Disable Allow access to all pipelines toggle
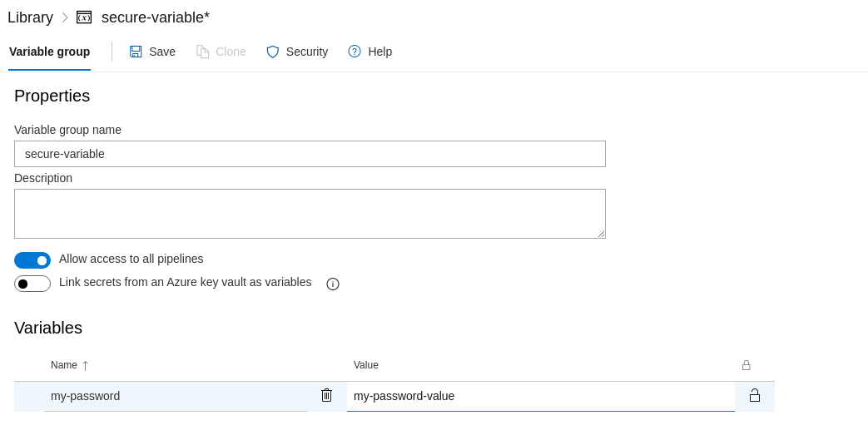Screen dimensions: 868x430 (32, 260)
